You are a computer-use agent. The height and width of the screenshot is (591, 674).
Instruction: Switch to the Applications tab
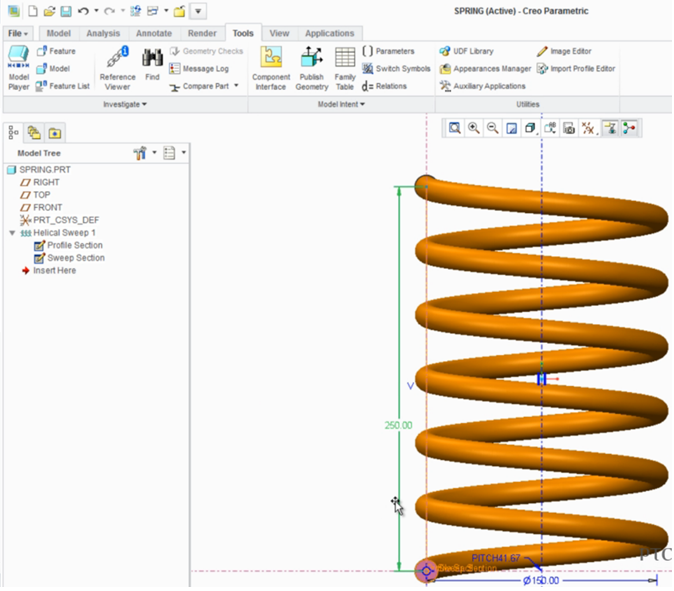pyautogui.click(x=330, y=33)
